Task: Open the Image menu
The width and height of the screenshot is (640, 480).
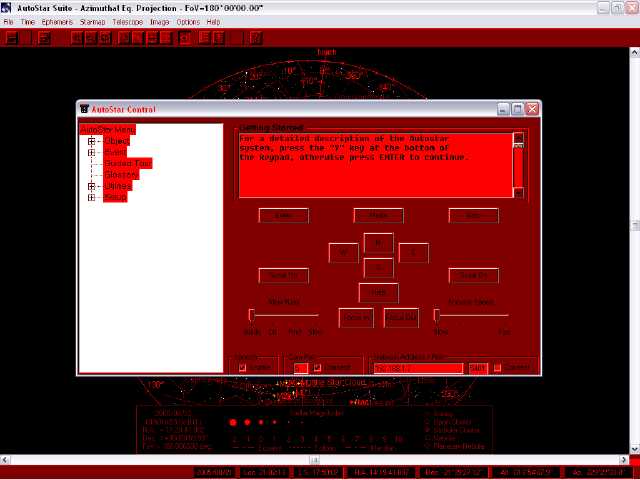Action: tap(160, 22)
